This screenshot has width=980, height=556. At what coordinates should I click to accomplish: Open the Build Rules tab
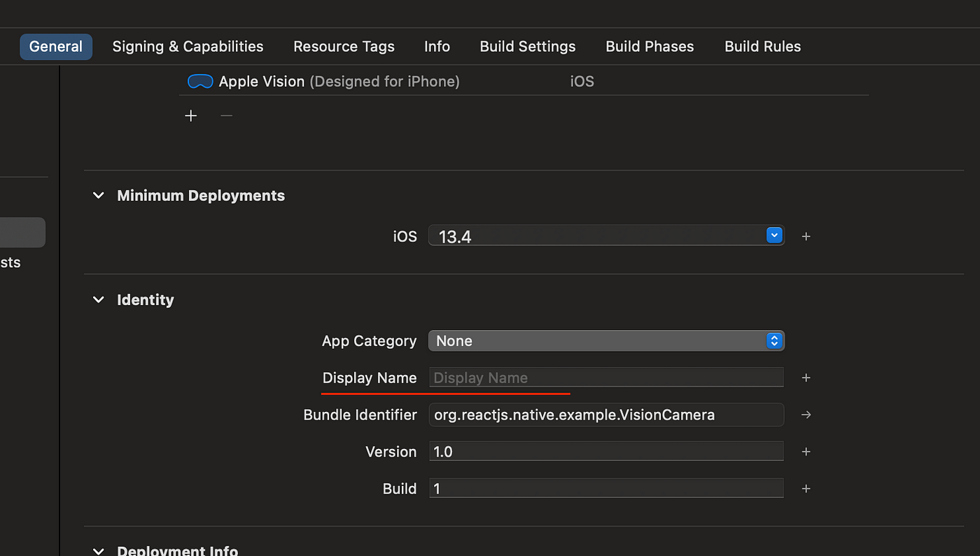762,47
